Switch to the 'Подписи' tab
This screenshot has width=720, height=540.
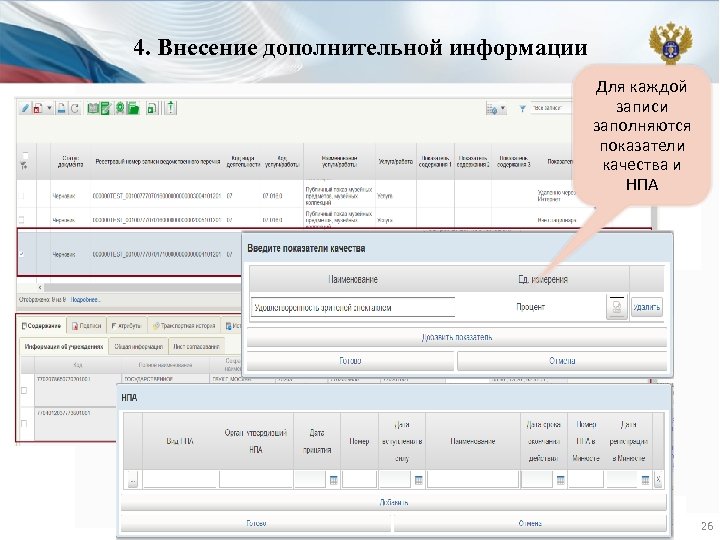[x=87, y=326]
